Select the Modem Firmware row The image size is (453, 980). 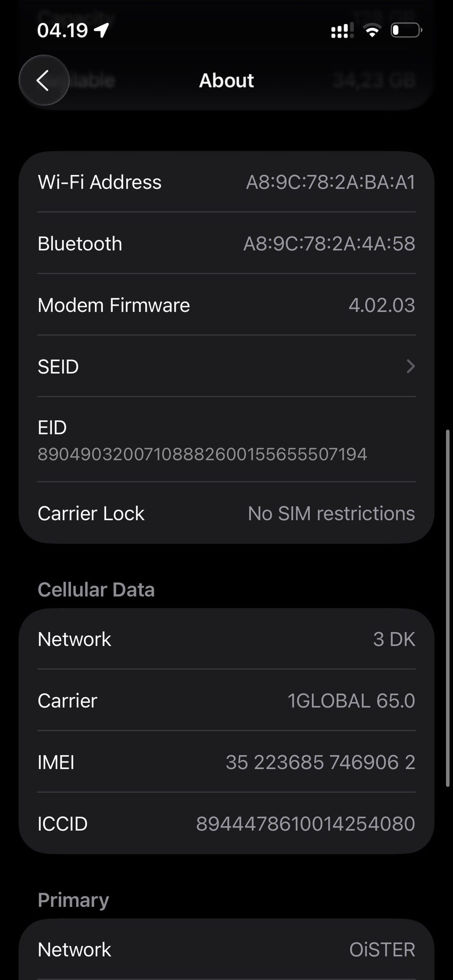[226, 305]
